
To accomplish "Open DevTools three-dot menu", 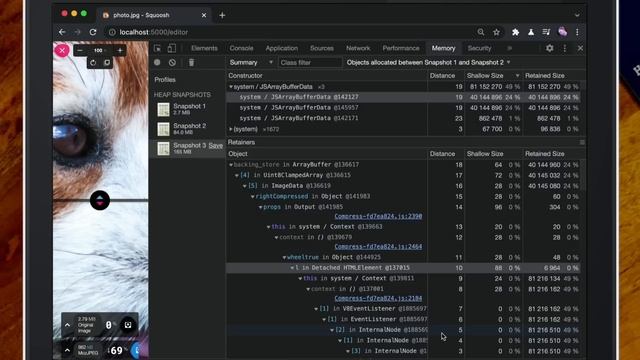I will tap(565, 48).
